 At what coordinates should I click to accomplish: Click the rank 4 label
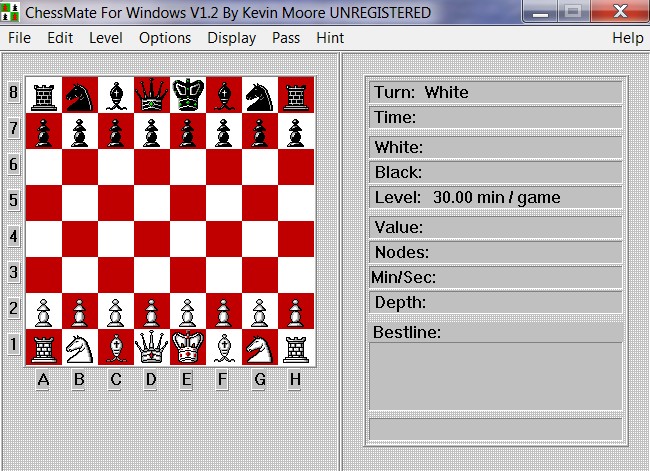(x=13, y=236)
